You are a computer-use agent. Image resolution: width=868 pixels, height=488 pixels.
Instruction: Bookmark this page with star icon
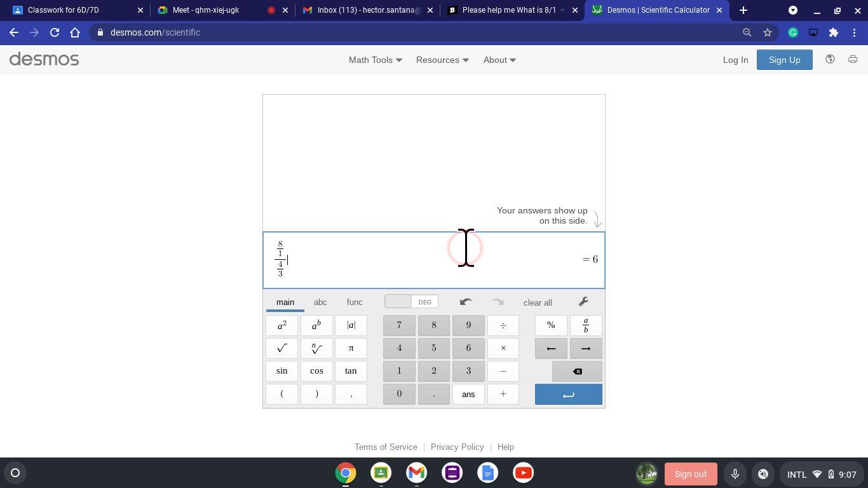point(768,32)
